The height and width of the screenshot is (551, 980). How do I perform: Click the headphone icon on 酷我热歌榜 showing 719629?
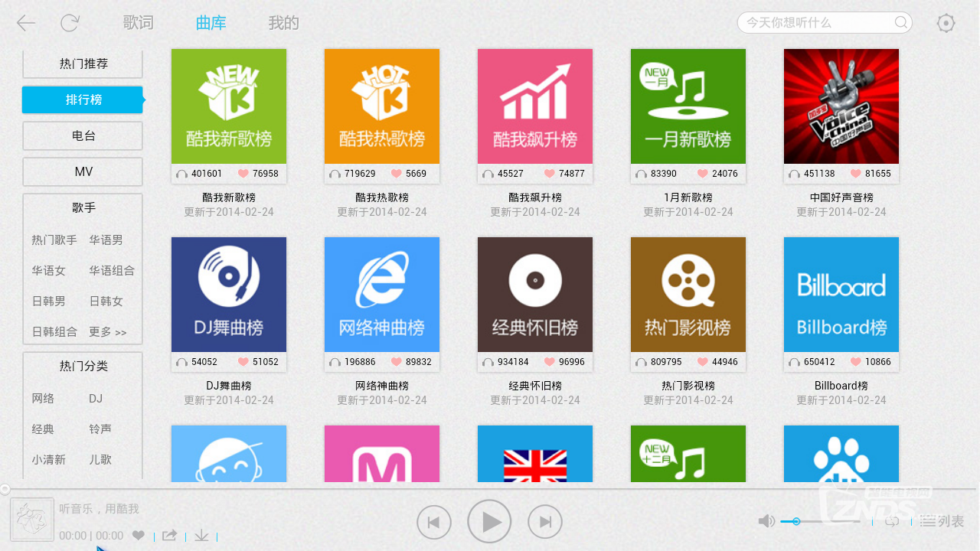click(335, 174)
